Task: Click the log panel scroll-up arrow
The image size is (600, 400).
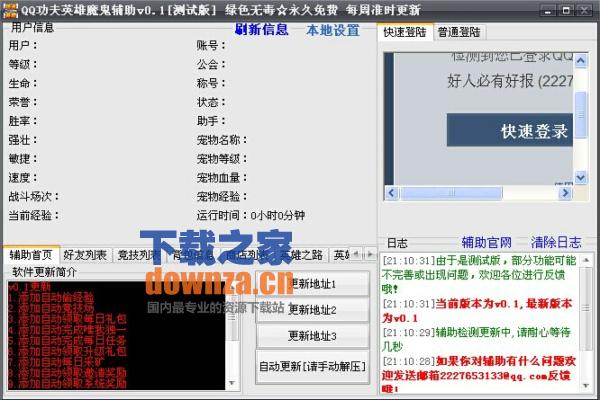Action: pos(586,260)
